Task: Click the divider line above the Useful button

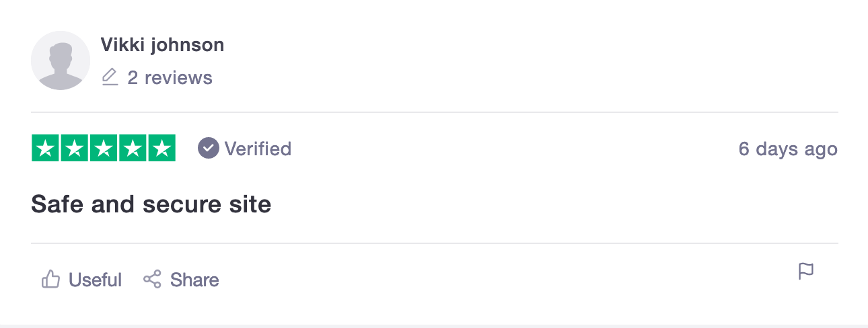Action: pos(435,243)
